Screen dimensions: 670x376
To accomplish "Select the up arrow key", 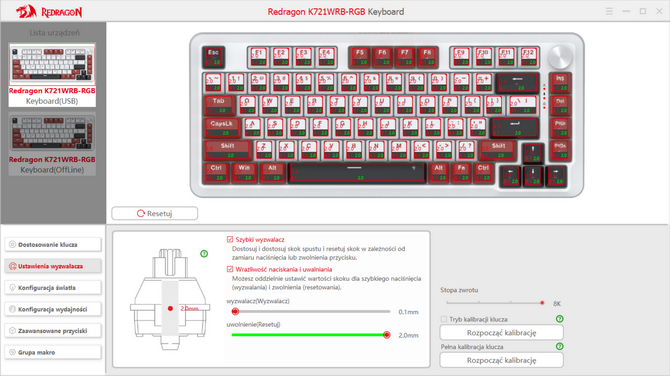I will click(x=532, y=153).
